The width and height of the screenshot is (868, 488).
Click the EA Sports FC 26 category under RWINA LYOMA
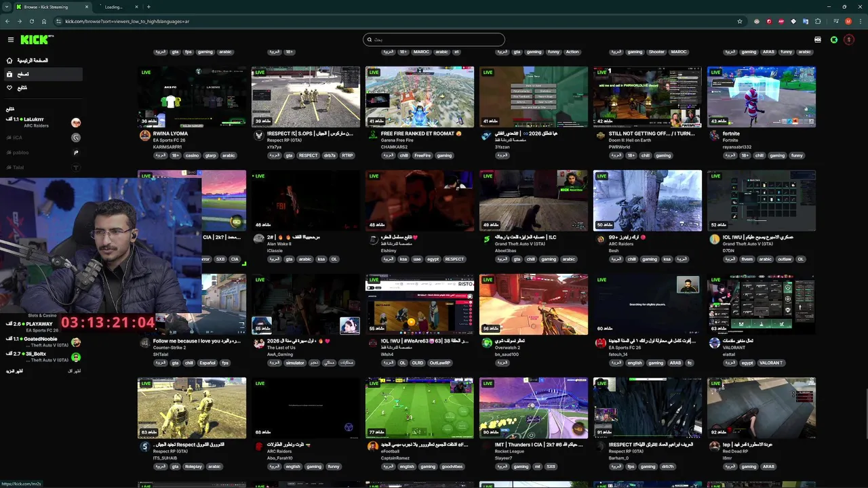(170, 140)
